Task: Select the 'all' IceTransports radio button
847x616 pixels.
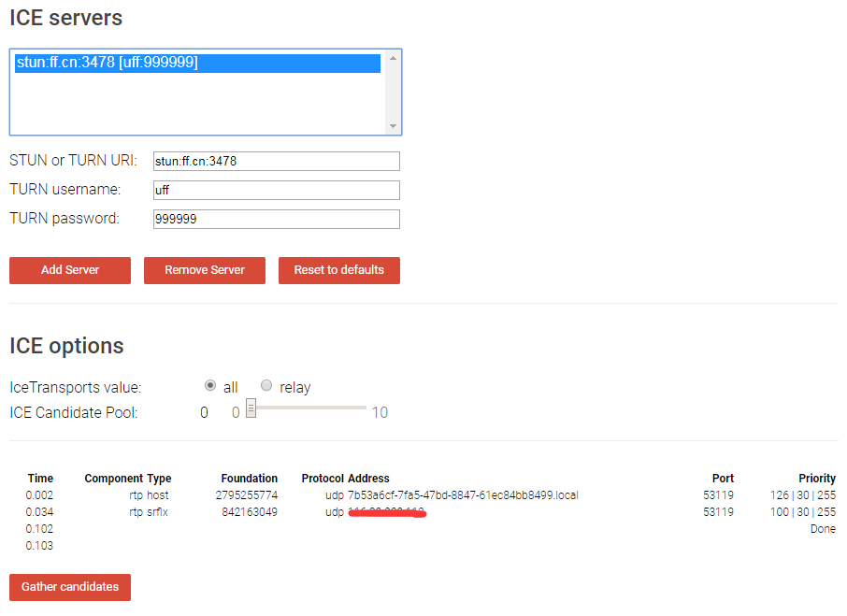Action: click(210, 385)
